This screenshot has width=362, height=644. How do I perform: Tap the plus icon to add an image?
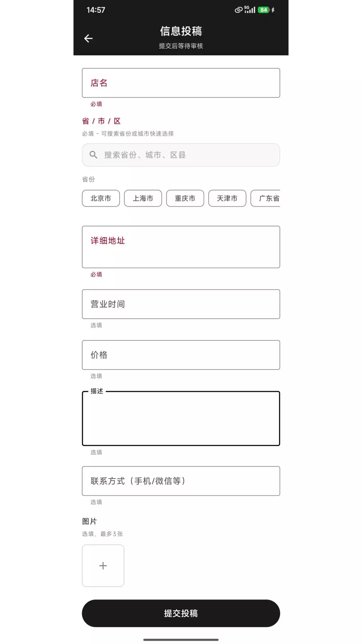coord(103,566)
